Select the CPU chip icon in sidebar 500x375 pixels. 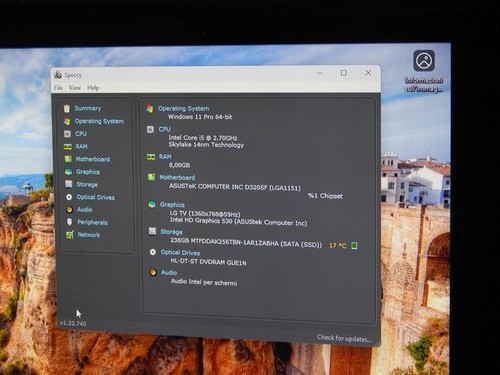[x=67, y=134]
